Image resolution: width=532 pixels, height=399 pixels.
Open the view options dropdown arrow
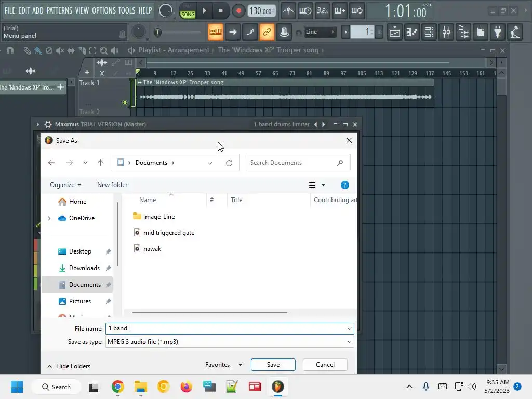[x=323, y=185]
